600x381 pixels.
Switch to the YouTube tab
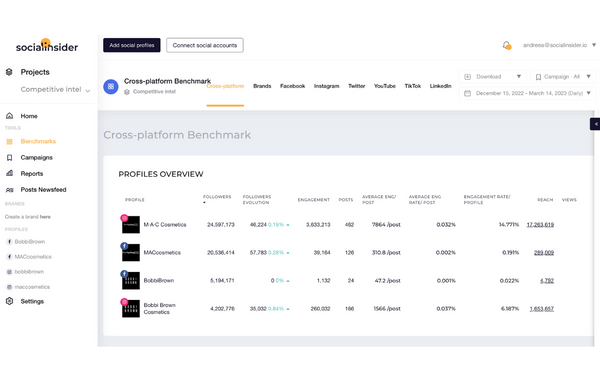point(385,86)
